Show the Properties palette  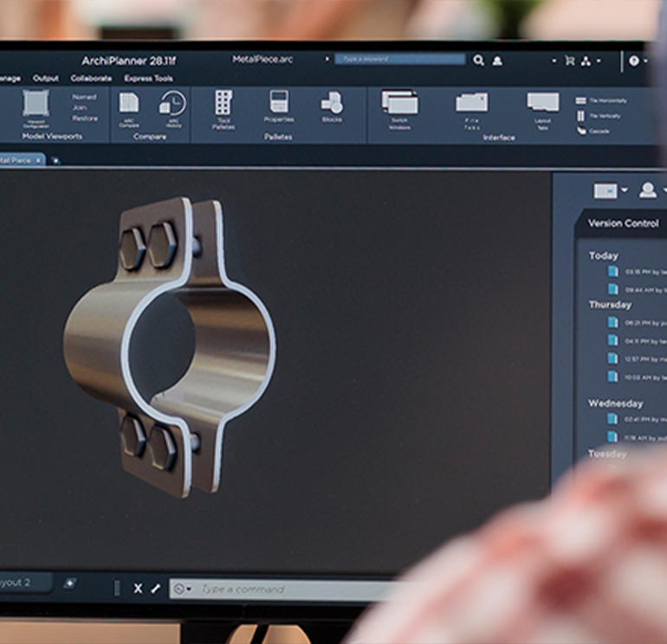279,106
